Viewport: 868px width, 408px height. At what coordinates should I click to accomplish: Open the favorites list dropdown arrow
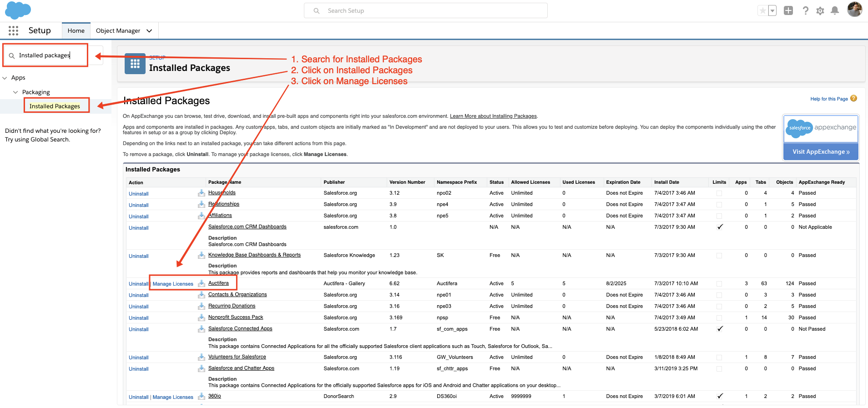coord(772,10)
